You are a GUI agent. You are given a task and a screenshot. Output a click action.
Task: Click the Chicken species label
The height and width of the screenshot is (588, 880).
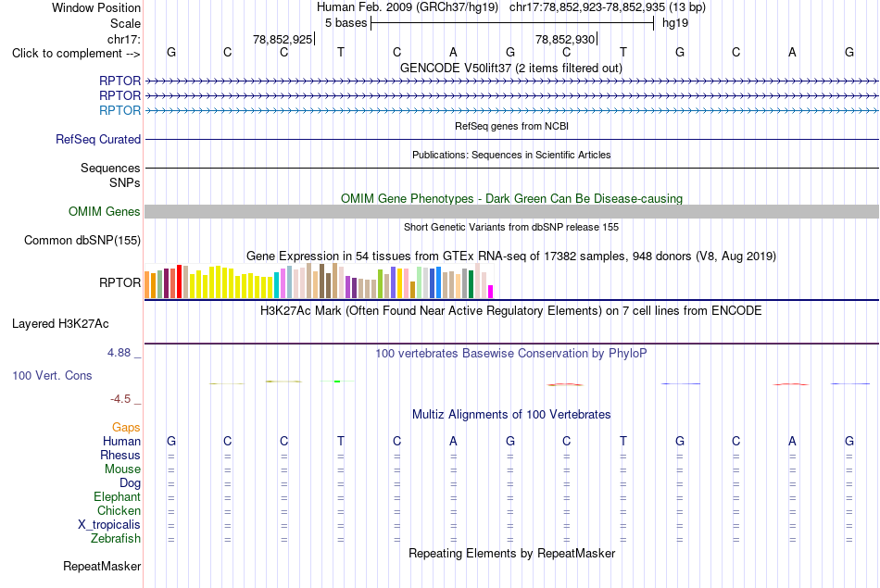click(x=119, y=510)
